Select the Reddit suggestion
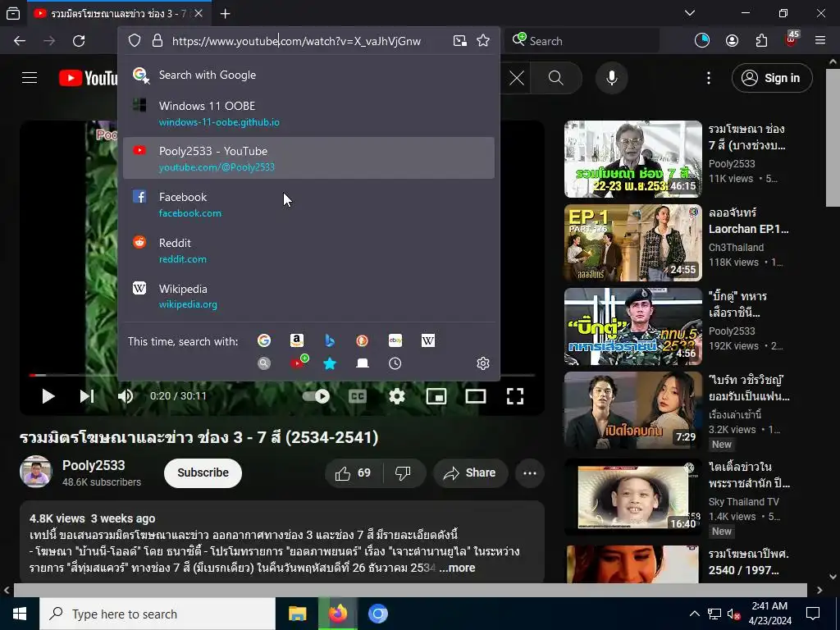 click(308, 250)
